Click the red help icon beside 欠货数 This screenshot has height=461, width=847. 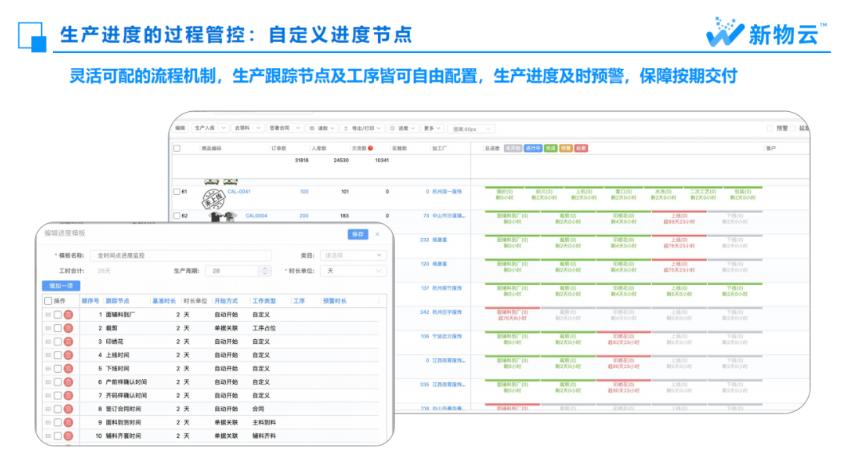pos(371,148)
